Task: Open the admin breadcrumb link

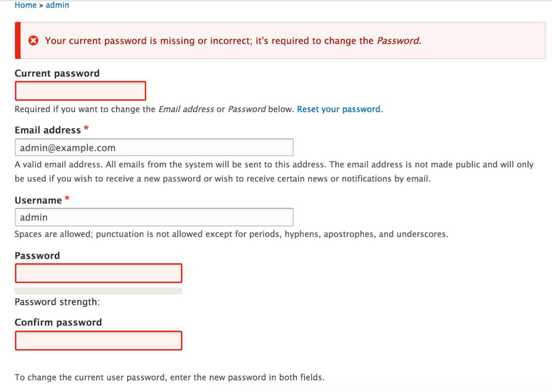Action: click(57, 5)
